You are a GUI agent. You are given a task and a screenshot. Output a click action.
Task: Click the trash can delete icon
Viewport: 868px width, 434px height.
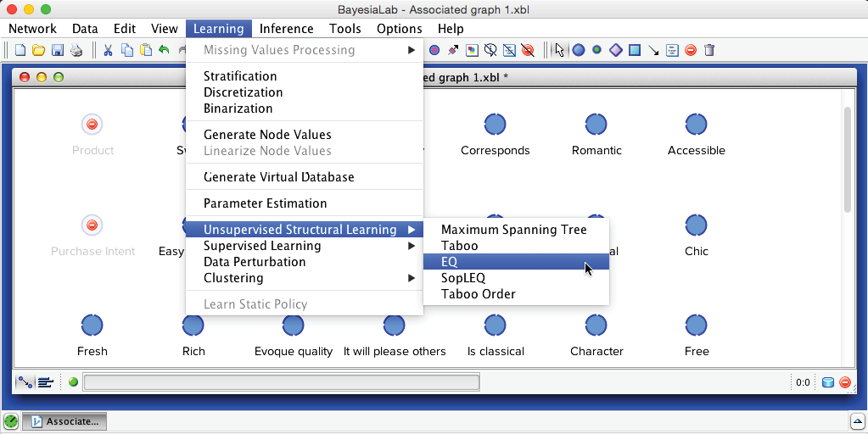(x=709, y=50)
